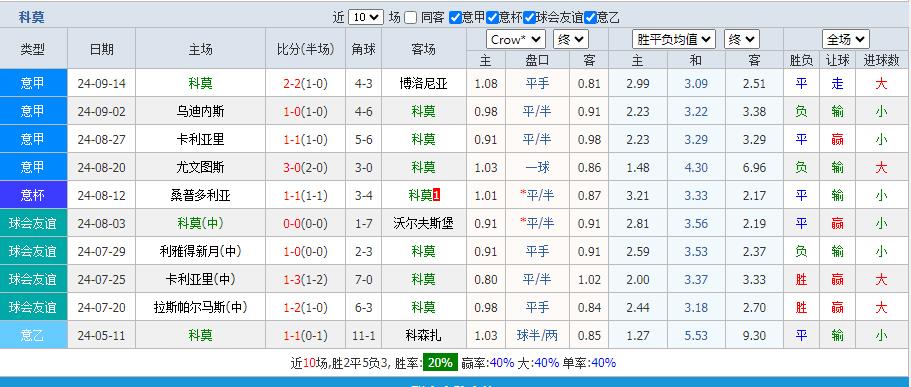This screenshot has height=387, width=911.
Task: Click the red card icon beside 科莫
Action: (436, 196)
